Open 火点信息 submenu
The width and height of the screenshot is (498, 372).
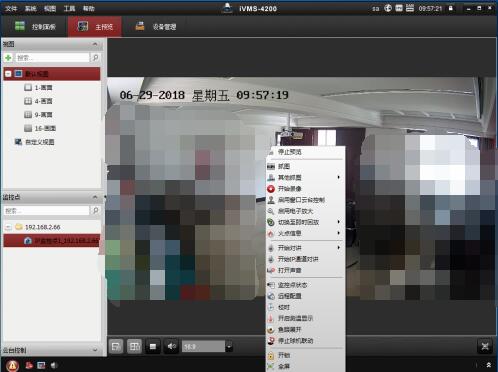point(305,233)
